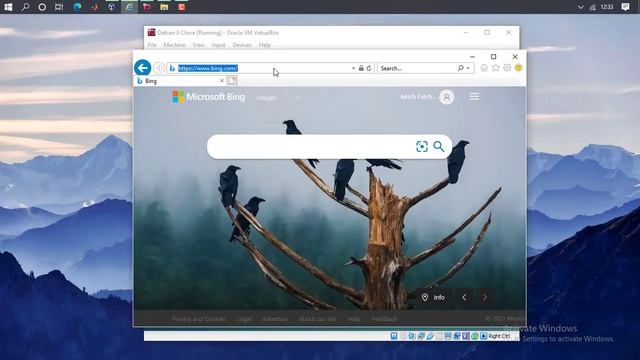
Task: Show previous Bing background image
Action: click(464, 297)
